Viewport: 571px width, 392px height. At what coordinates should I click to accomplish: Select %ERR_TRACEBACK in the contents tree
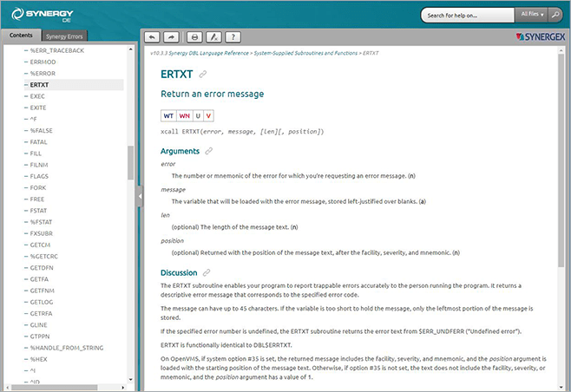57,50
